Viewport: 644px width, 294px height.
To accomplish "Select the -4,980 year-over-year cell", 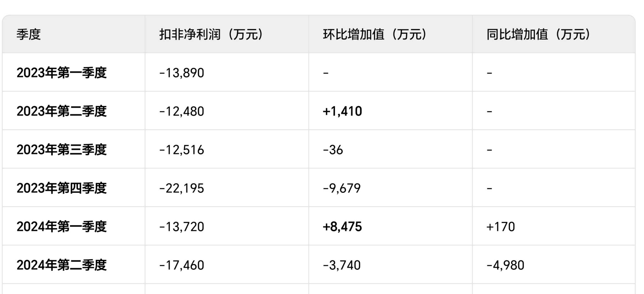I will pyautogui.click(x=505, y=265).
